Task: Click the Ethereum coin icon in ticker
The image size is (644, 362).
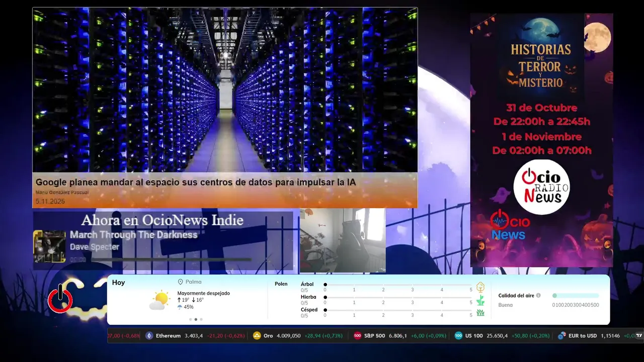Action: point(149,336)
